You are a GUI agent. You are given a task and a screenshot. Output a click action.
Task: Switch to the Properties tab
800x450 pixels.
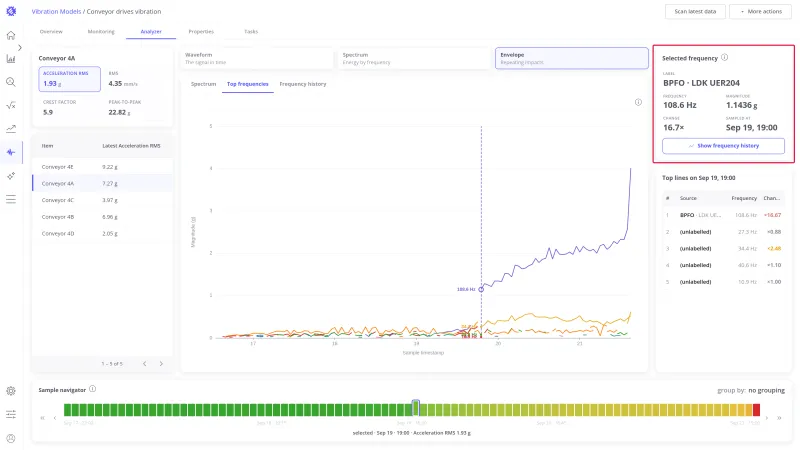(201, 32)
